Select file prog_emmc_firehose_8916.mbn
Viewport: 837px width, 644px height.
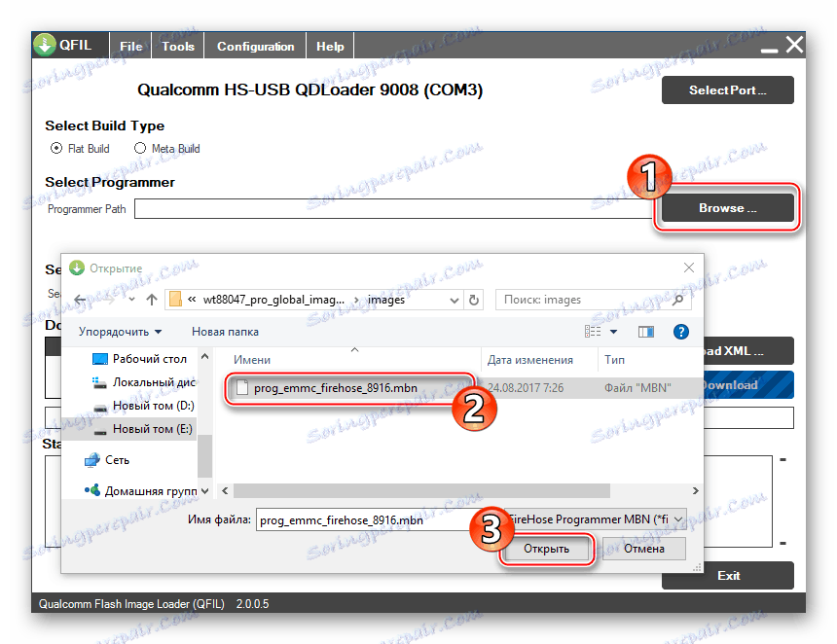[x=335, y=388]
